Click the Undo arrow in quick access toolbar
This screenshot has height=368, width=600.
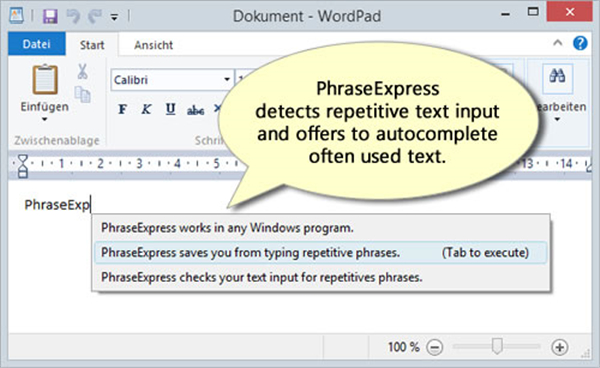coord(73,16)
